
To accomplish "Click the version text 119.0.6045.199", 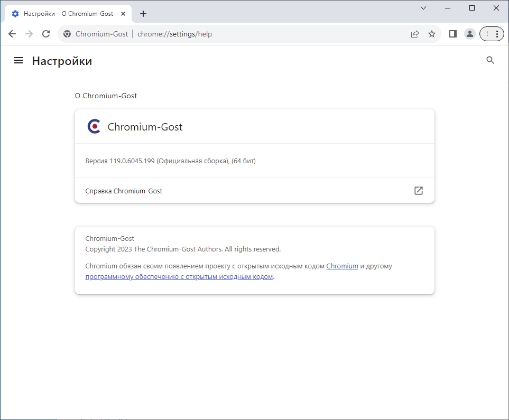I will click(x=132, y=161).
